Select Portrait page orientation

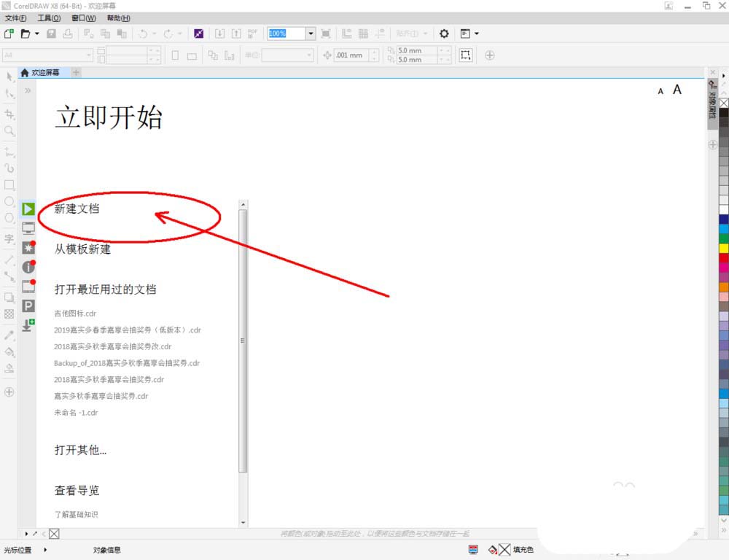click(x=175, y=55)
